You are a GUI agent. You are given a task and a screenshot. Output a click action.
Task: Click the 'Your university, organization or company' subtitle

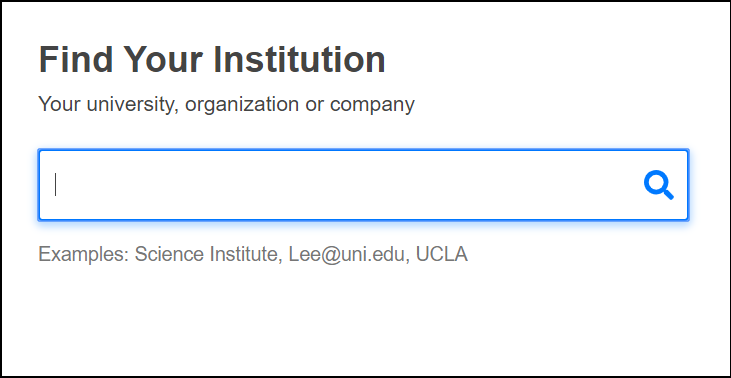tap(226, 104)
